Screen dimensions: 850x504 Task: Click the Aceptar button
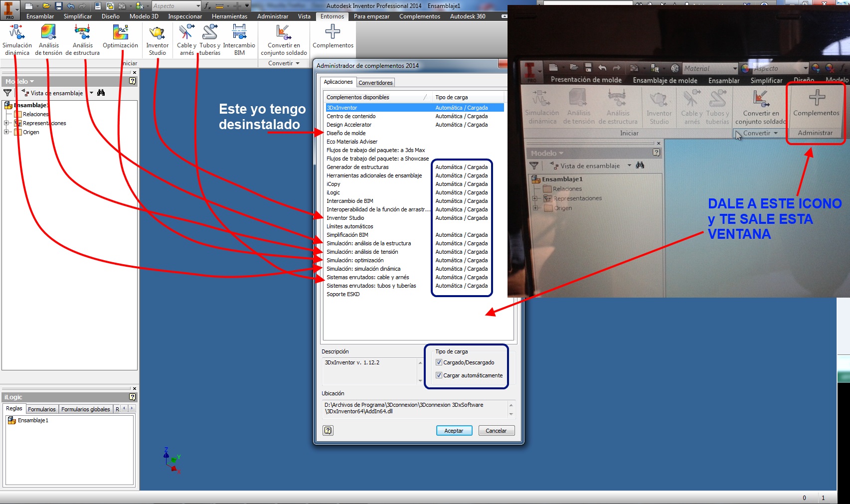pyautogui.click(x=454, y=430)
